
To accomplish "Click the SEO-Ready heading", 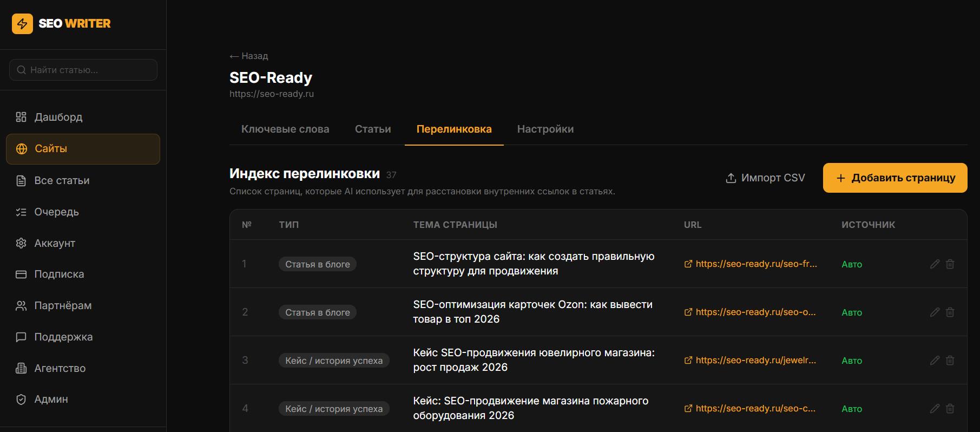I will [x=271, y=78].
